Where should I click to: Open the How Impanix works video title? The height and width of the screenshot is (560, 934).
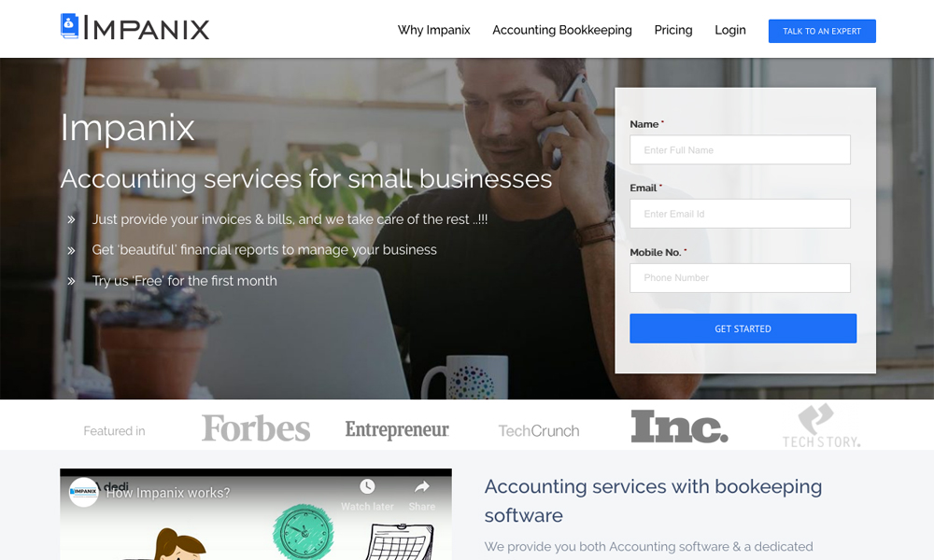click(168, 494)
